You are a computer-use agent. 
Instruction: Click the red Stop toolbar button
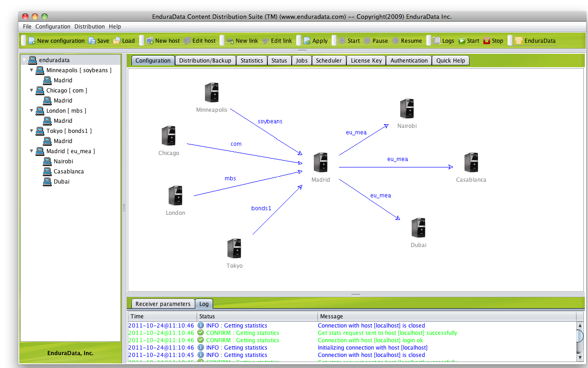493,40
